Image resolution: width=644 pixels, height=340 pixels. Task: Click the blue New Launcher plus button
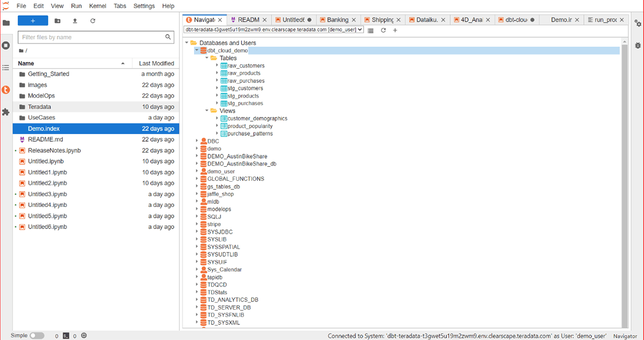(x=33, y=20)
